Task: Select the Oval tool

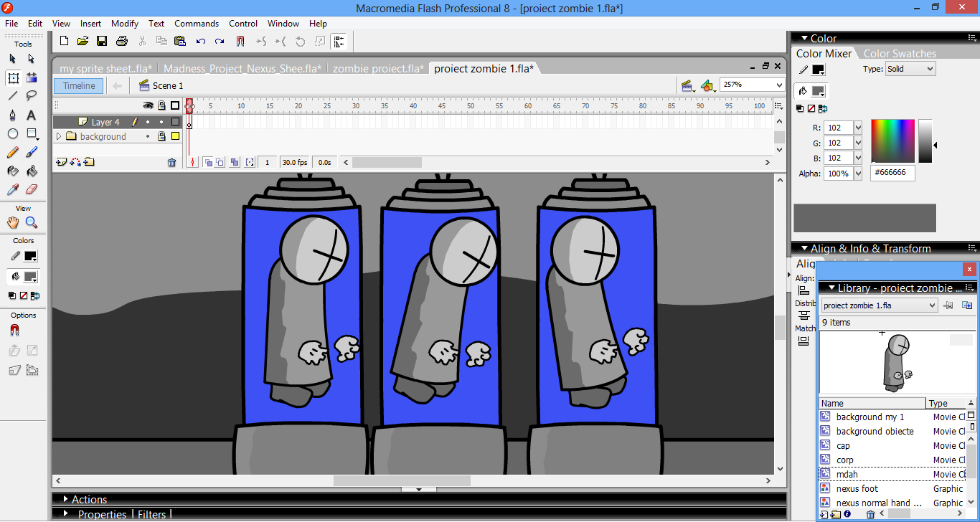Action: pyautogui.click(x=13, y=133)
